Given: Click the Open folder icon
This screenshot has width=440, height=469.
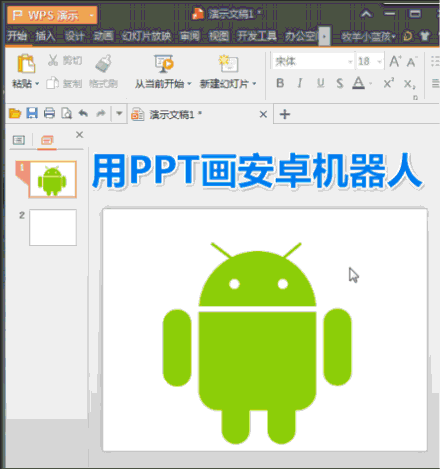Looking at the screenshot, I should click(x=15, y=113).
